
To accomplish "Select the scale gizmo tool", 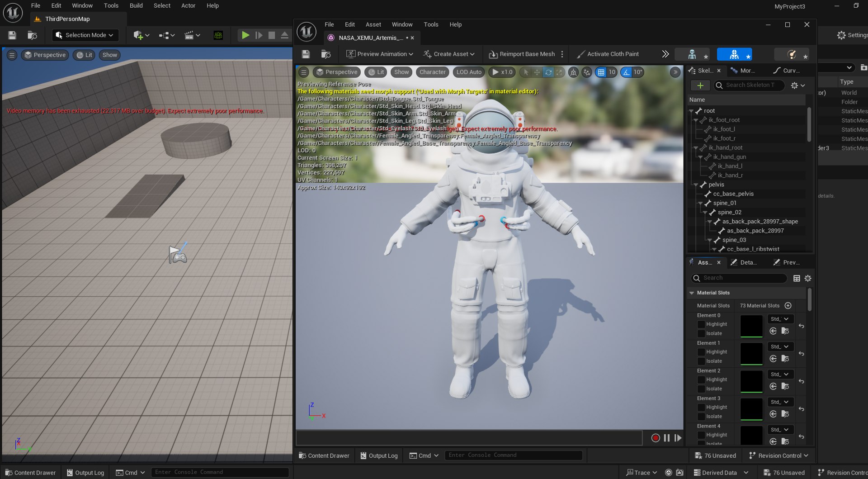I will pos(559,72).
